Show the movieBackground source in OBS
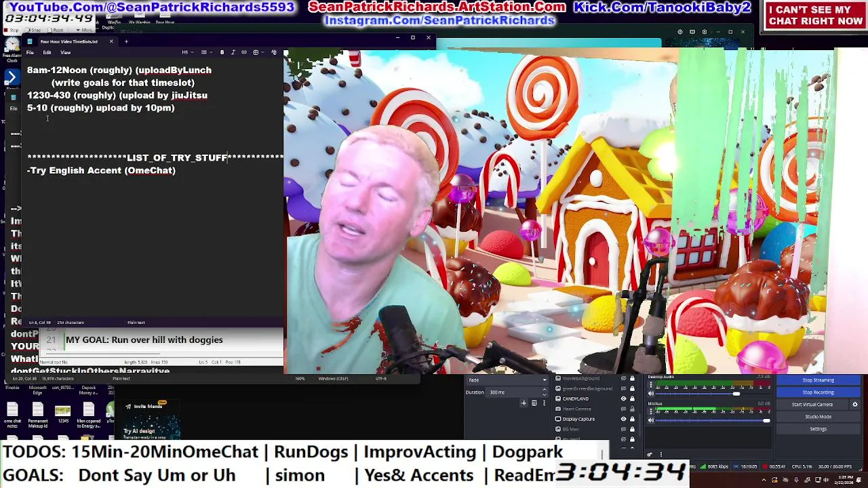868x488 pixels. pos(624,378)
